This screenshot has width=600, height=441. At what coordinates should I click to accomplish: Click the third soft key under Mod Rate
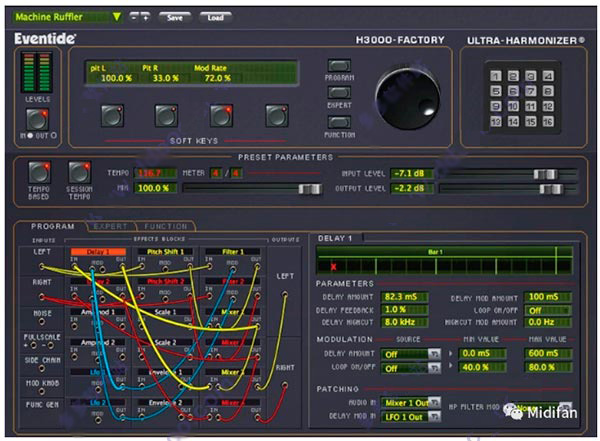point(221,116)
